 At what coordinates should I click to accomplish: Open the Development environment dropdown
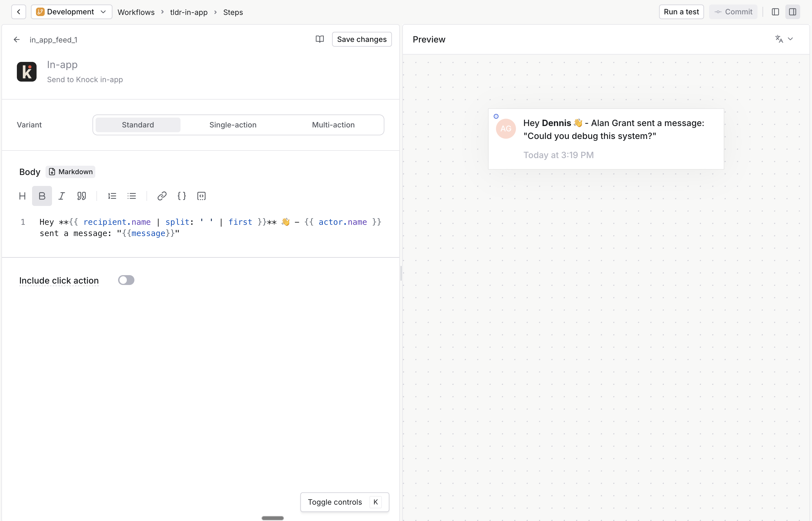71,12
